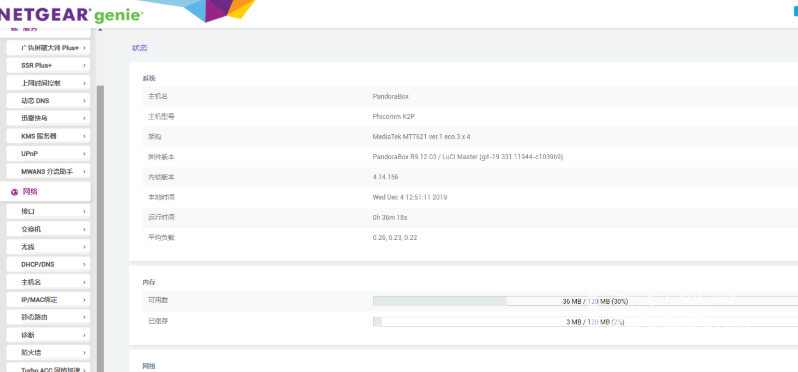Open 主机名 sidebar entry
This screenshot has width=798, height=372.
pyautogui.click(x=48, y=282)
